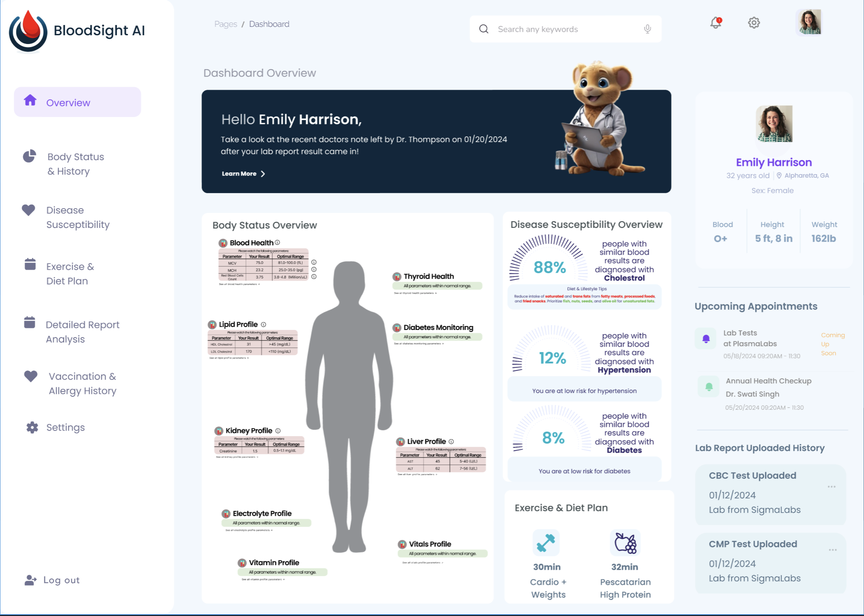The image size is (864, 616).
Task: Go to Disease Susceptibility section
Action: pyautogui.click(x=77, y=217)
